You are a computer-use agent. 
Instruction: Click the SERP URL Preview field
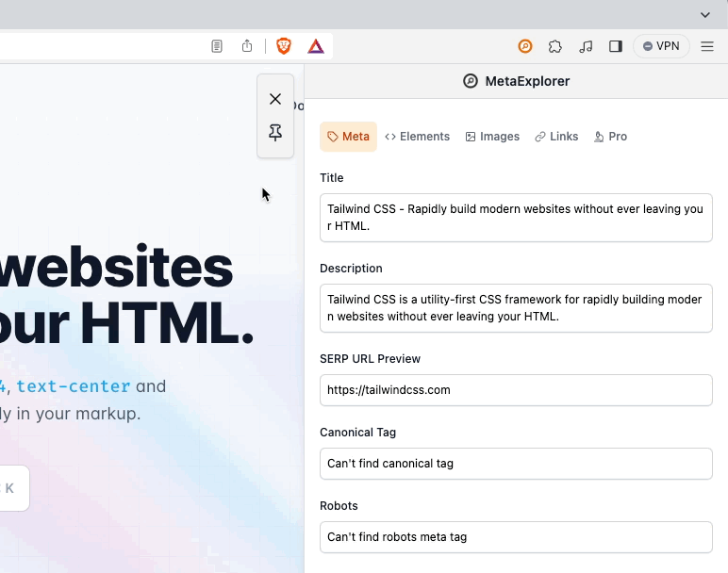coord(516,390)
